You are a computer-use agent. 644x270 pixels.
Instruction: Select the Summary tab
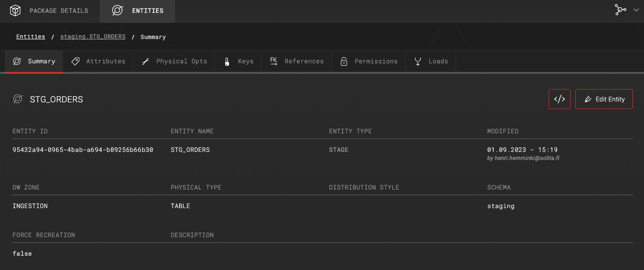pyautogui.click(x=41, y=61)
